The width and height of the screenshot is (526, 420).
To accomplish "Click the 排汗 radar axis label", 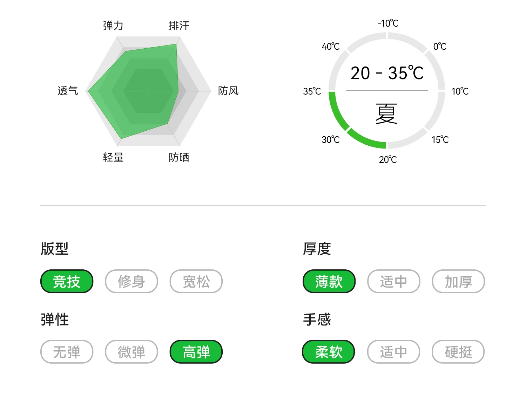I will pos(179,26).
